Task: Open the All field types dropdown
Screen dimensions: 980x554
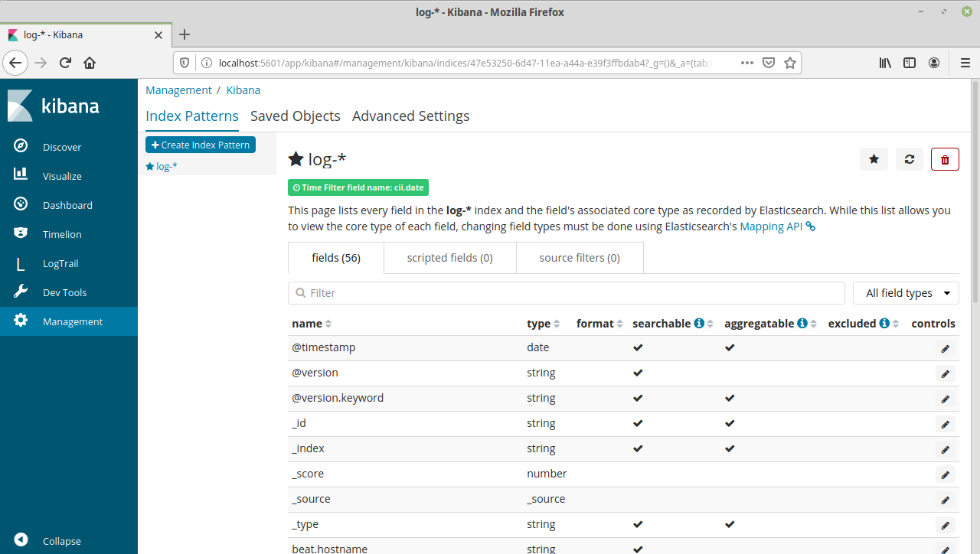Action: (906, 293)
